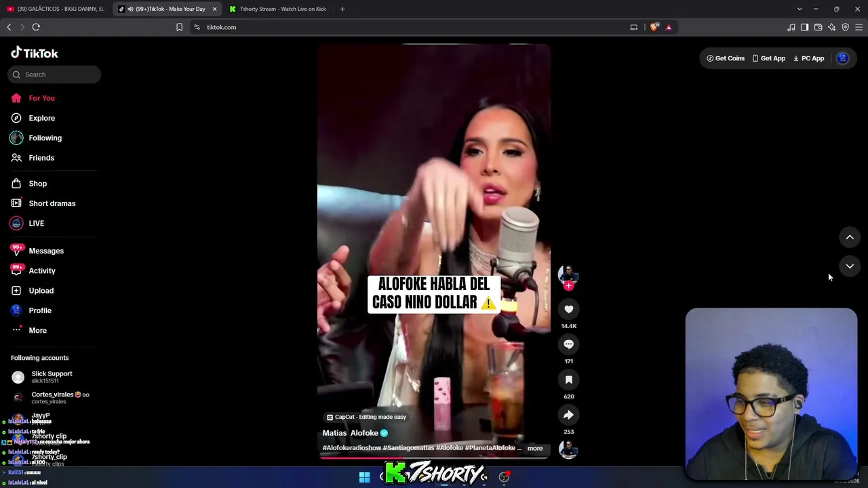Image resolution: width=868 pixels, height=488 pixels.
Task: Expand the tab search dropdown
Action: 800,9
